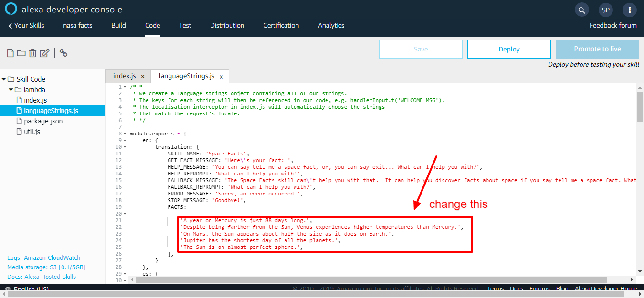Image resolution: width=644 pixels, height=298 pixels.
Task: Open the search magnifier icon
Action: [x=581, y=10]
